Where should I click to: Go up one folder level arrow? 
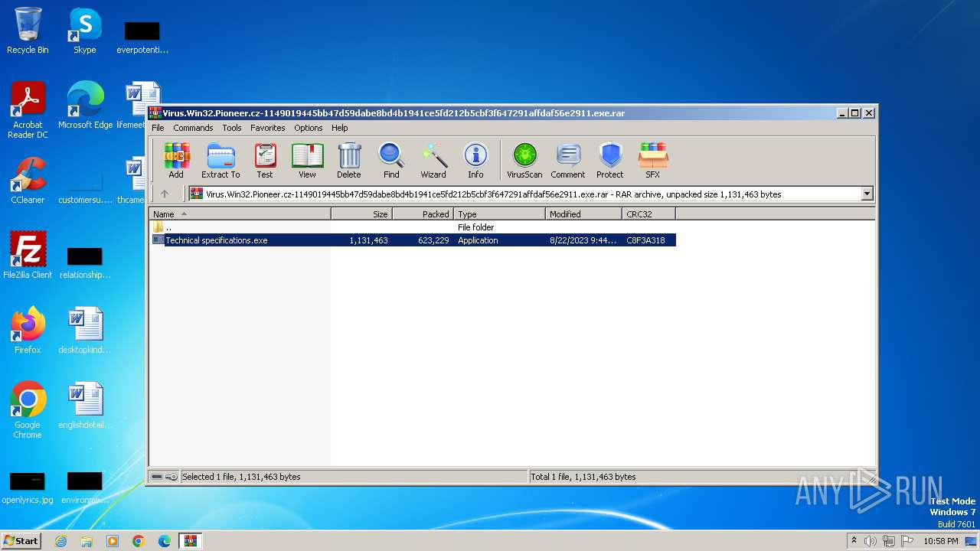164,194
